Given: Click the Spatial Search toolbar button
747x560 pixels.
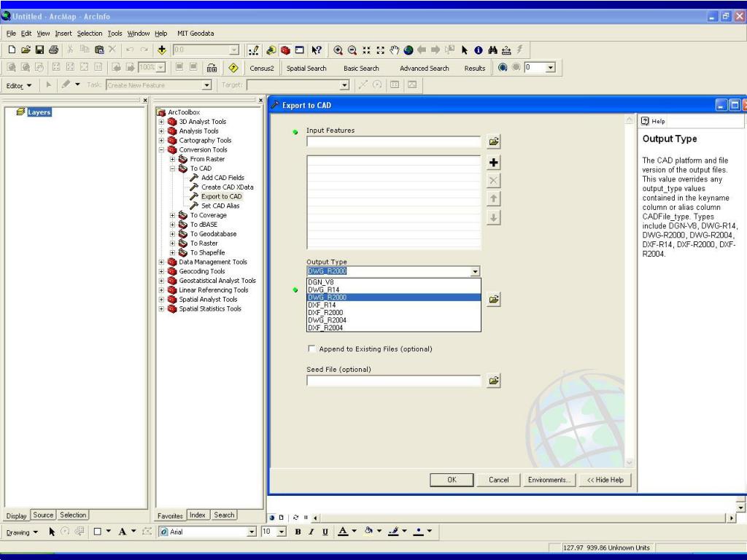Looking at the screenshot, I should click(306, 68).
